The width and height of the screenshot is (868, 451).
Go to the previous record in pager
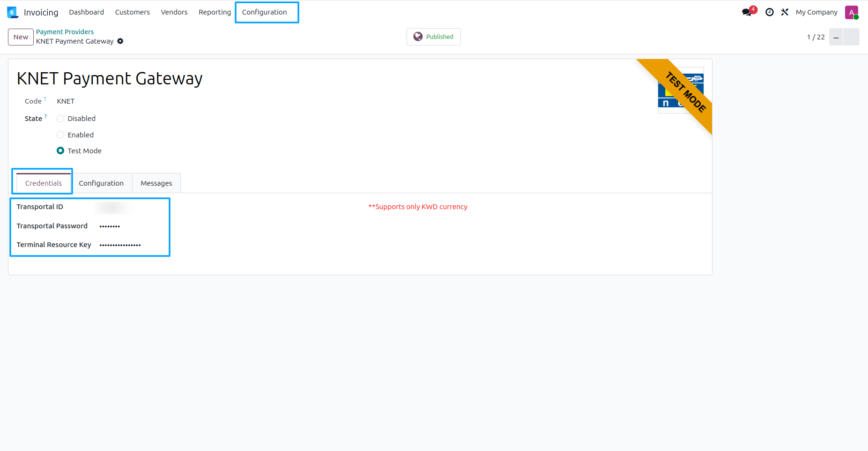[836, 37]
